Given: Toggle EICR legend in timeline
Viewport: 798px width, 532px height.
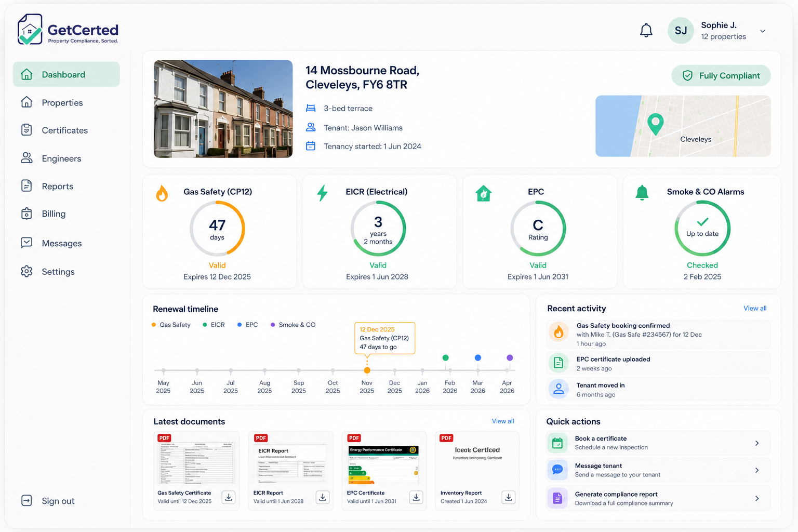Looking at the screenshot, I should click(x=214, y=325).
